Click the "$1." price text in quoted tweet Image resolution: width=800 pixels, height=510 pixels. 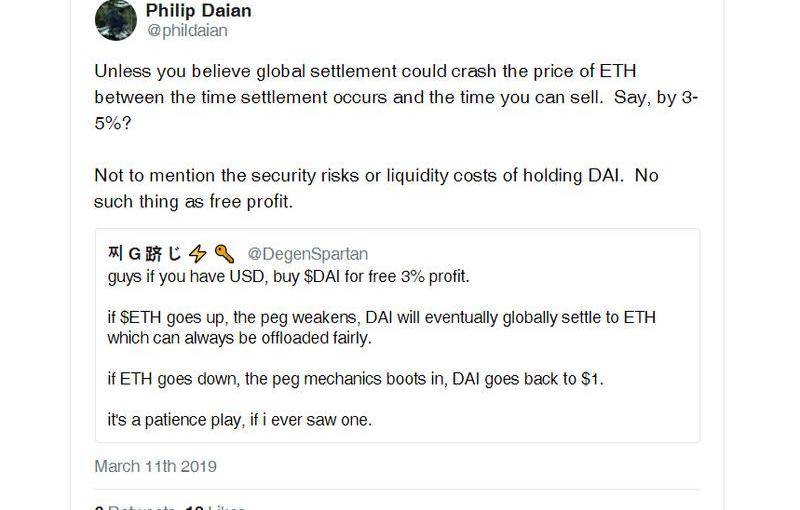[x=594, y=380]
